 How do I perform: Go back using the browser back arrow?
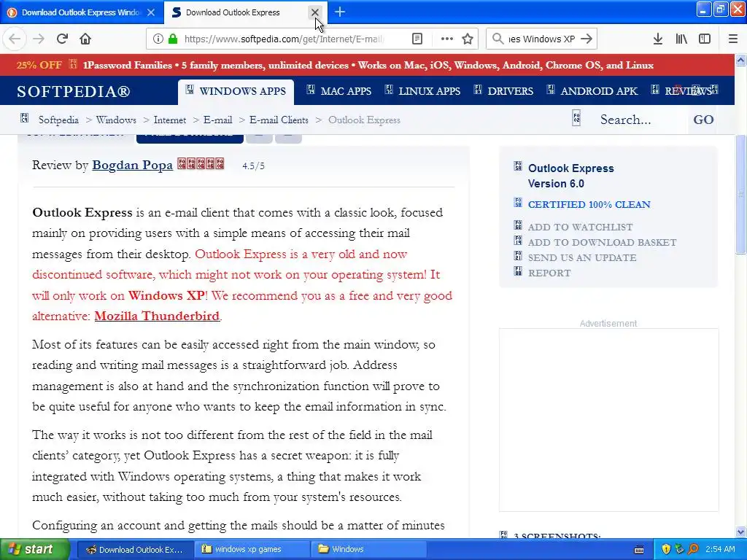(x=15, y=39)
